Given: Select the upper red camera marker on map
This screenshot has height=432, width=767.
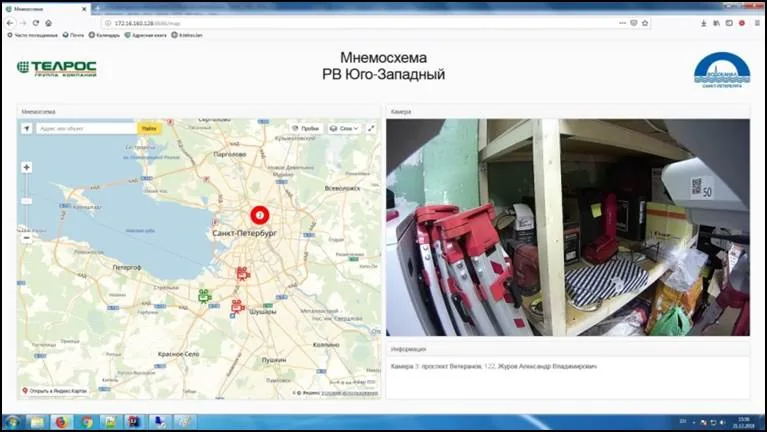Looking at the screenshot, I should pyautogui.click(x=243, y=273).
